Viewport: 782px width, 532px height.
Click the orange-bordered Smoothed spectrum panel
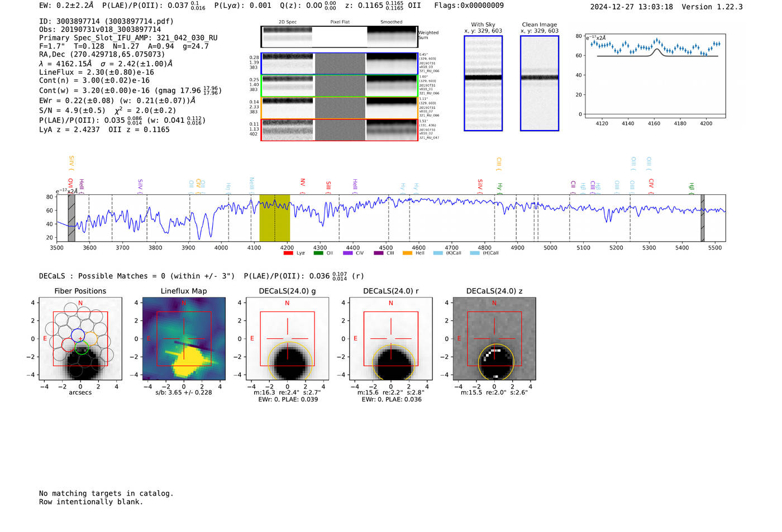pos(392,108)
